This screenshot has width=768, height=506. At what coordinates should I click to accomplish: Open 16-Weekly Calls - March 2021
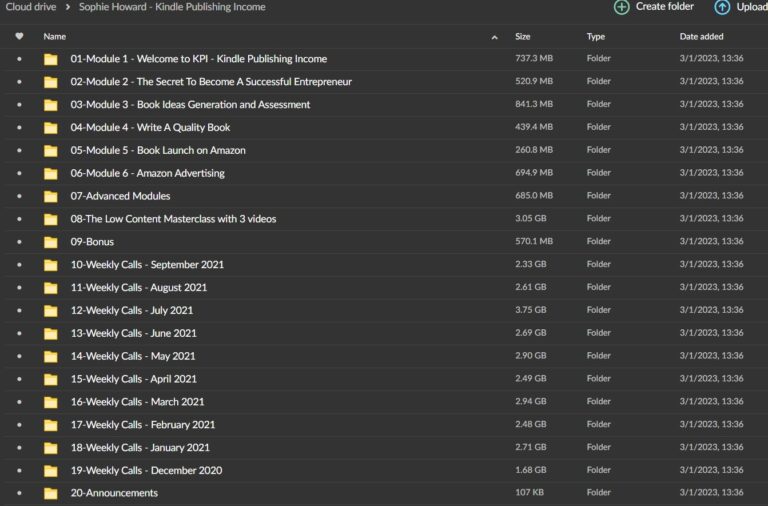pyautogui.click(x=137, y=402)
